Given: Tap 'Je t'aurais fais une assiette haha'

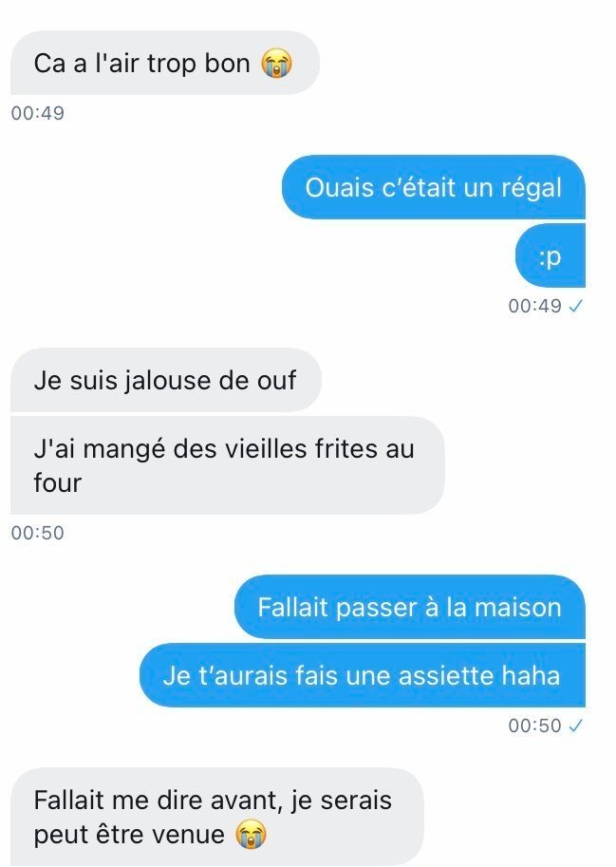Looking at the screenshot, I should (363, 675).
